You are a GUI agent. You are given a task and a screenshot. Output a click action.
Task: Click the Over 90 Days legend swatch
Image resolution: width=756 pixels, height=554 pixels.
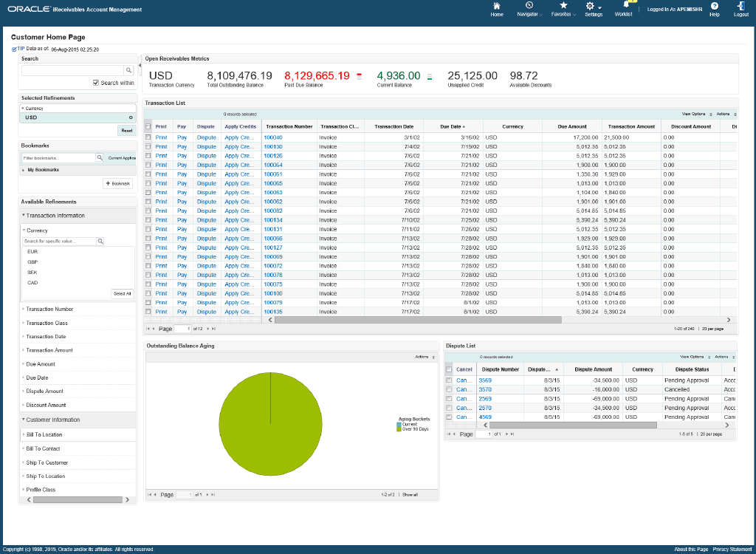pos(399,429)
